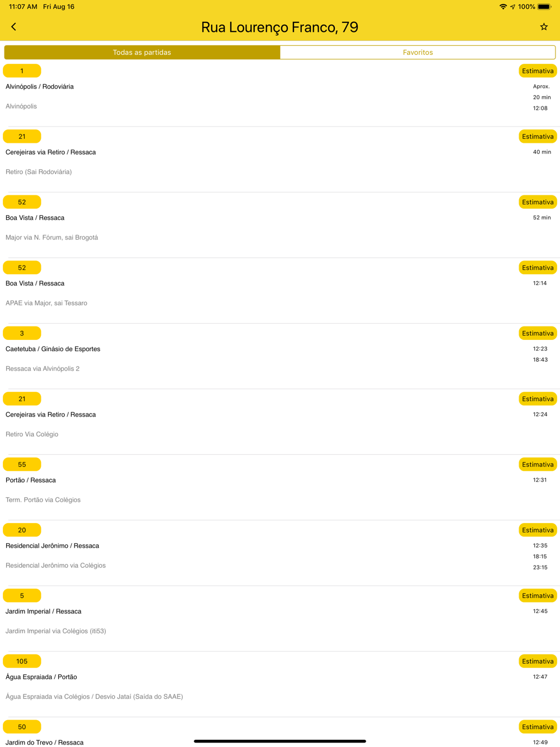The image size is (560, 747).
Task: Tap Estimativa button for Jardim Imperial / Ressaca
Action: pyautogui.click(x=538, y=596)
